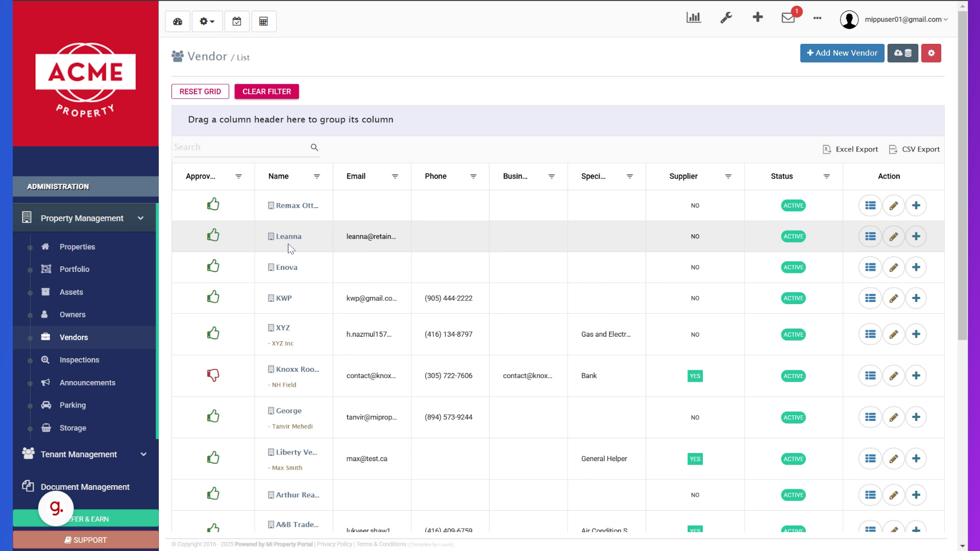Open the bar chart reports icon
This screenshot has height=551, width=980.
[x=693, y=18]
